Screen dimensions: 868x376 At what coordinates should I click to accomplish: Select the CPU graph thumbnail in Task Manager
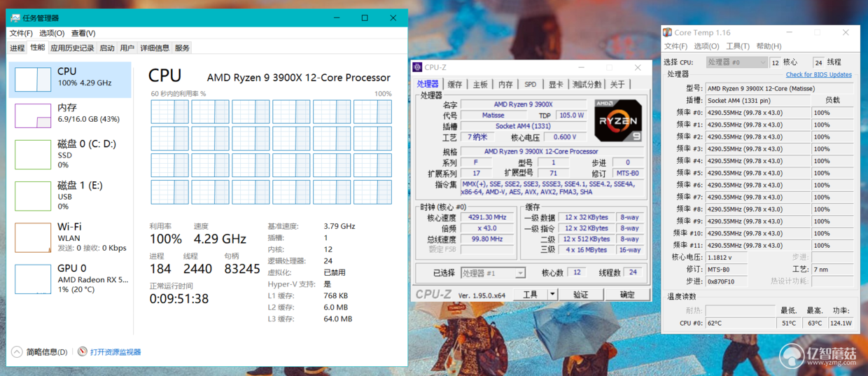33,79
